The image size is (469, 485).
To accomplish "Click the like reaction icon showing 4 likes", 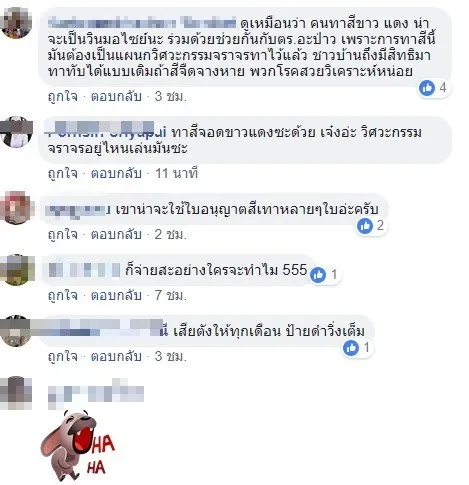I will 427,88.
